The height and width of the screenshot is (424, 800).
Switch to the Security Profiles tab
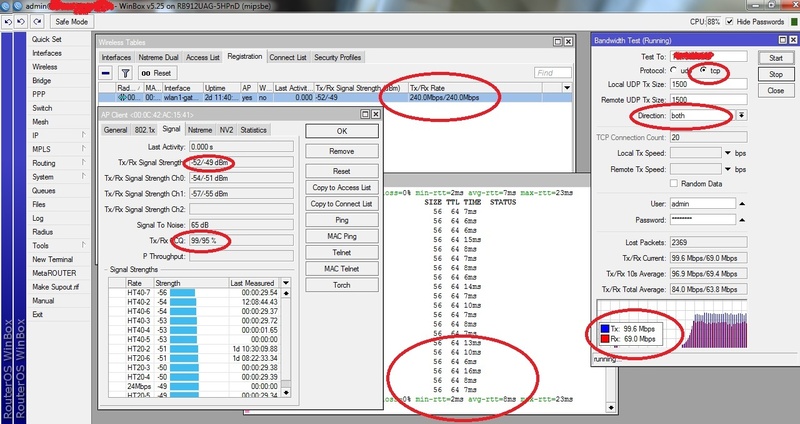coord(337,57)
